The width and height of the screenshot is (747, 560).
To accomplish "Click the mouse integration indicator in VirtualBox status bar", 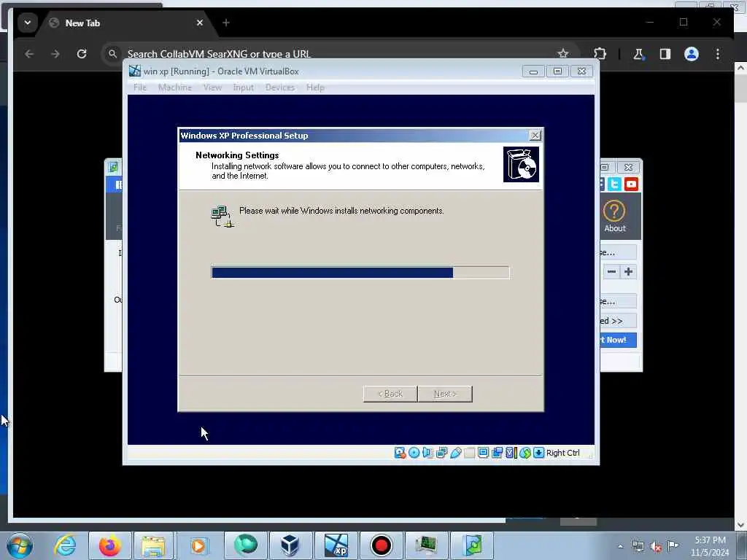I will pyautogui.click(x=525, y=453).
